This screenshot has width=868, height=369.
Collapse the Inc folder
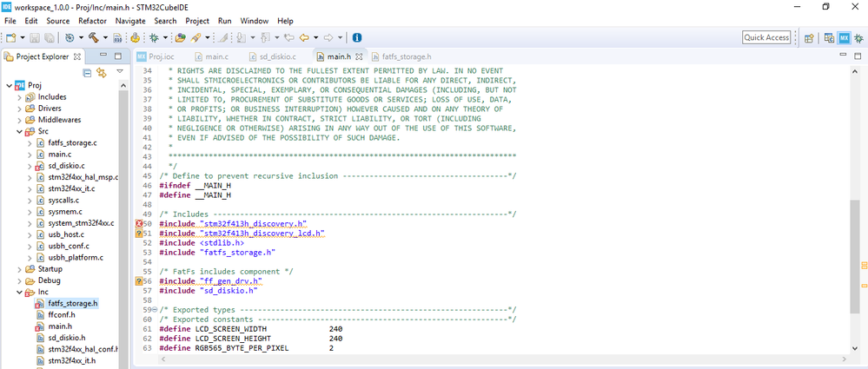point(20,292)
